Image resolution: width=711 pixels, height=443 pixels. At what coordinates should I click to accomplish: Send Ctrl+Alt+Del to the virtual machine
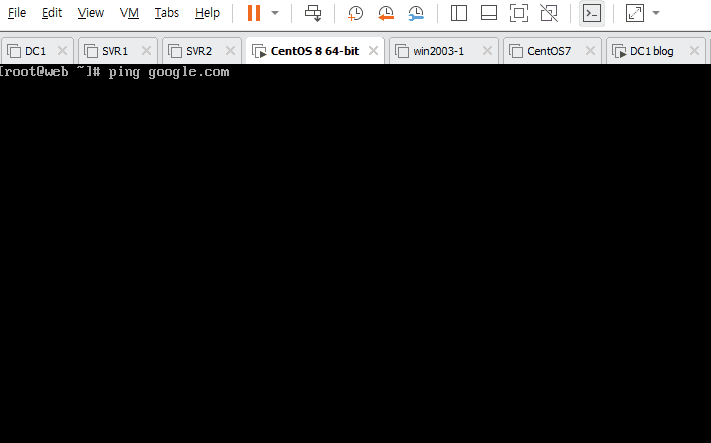click(x=313, y=13)
